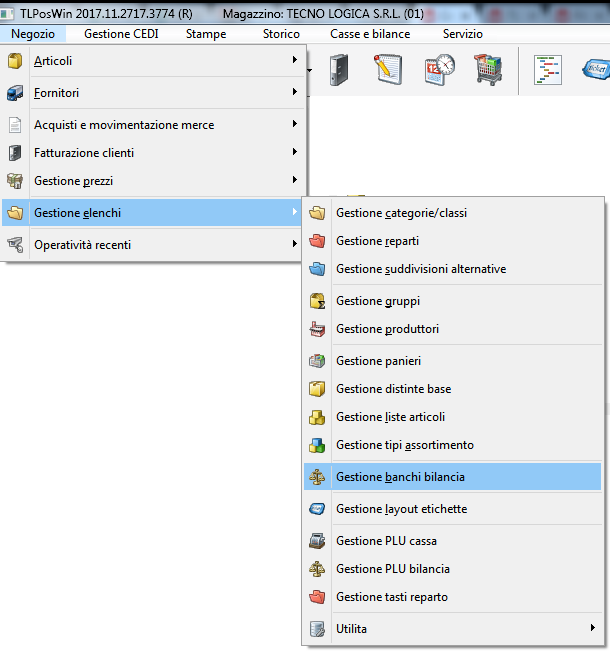Open the Casse e bilance menu

coord(371,34)
